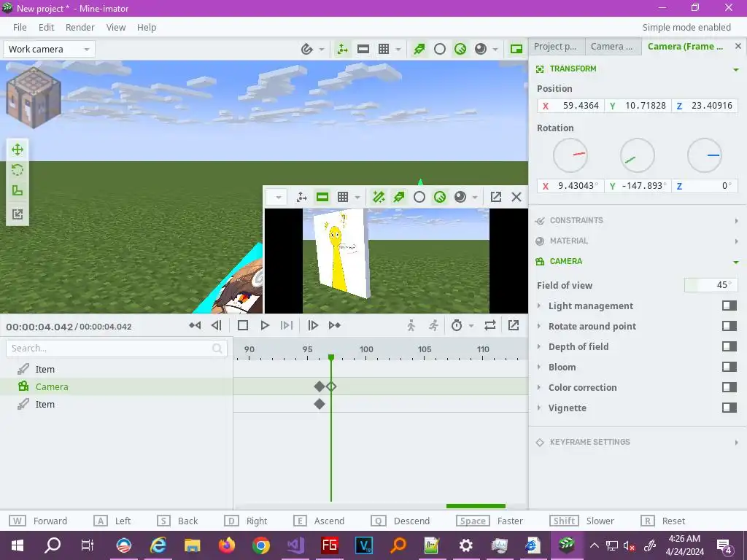Select the transform tool below the scale tool
Image resolution: width=747 pixels, height=560 pixels.
pyautogui.click(x=18, y=214)
